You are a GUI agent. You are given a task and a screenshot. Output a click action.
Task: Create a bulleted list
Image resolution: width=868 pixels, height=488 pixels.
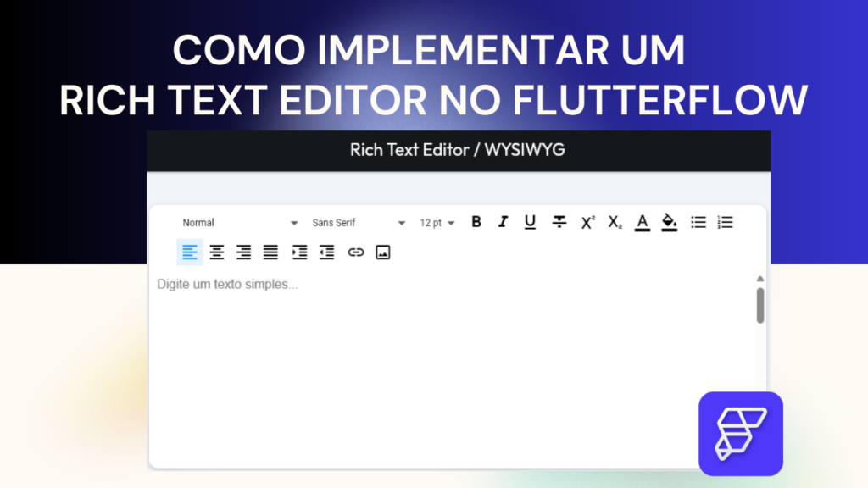click(x=698, y=222)
